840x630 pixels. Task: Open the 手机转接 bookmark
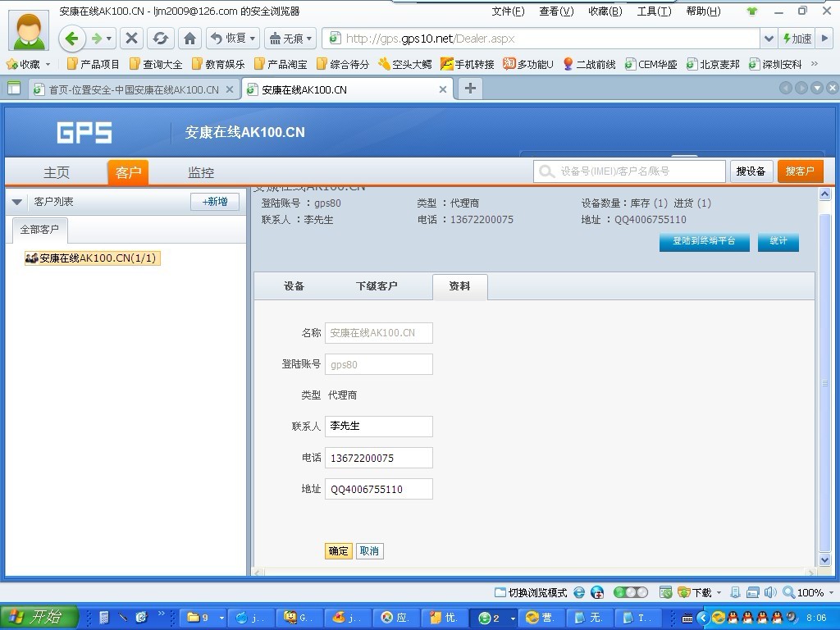467,64
